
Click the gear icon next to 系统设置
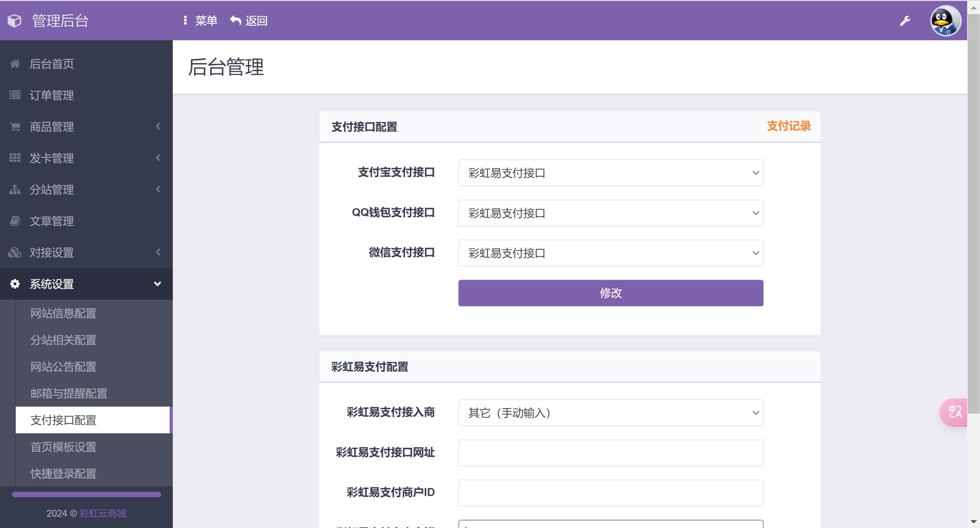click(15, 284)
